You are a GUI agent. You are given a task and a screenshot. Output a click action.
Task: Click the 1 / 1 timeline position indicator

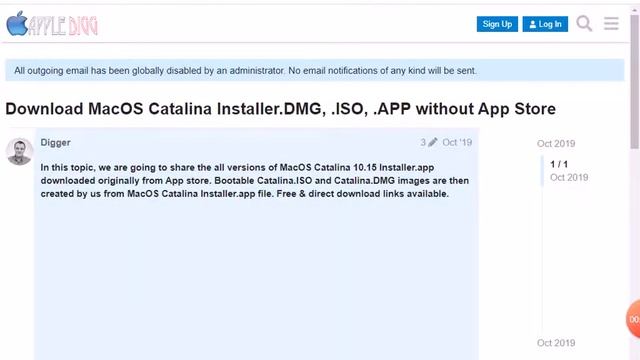point(559,164)
